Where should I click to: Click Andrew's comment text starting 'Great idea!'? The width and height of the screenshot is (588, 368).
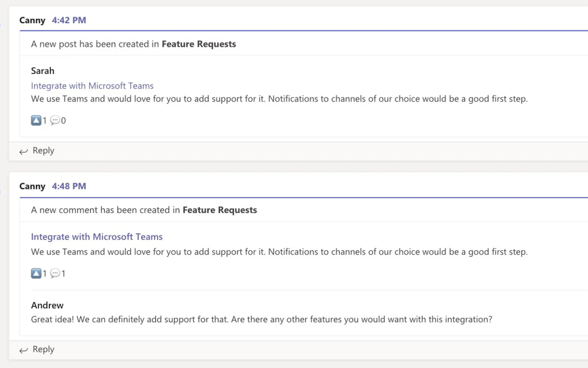(261, 319)
